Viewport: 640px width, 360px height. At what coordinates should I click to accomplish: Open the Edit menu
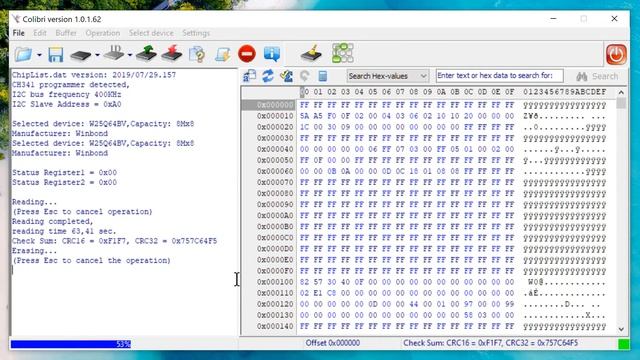[40, 33]
